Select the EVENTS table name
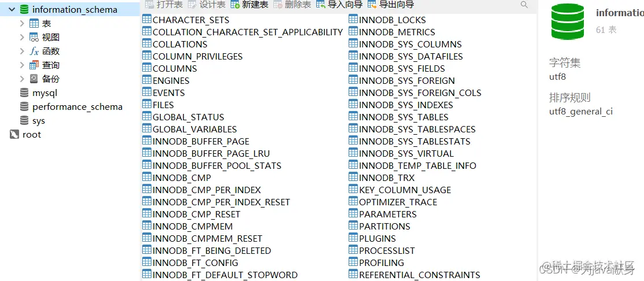The width and height of the screenshot is (644, 281). pos(169,93)
